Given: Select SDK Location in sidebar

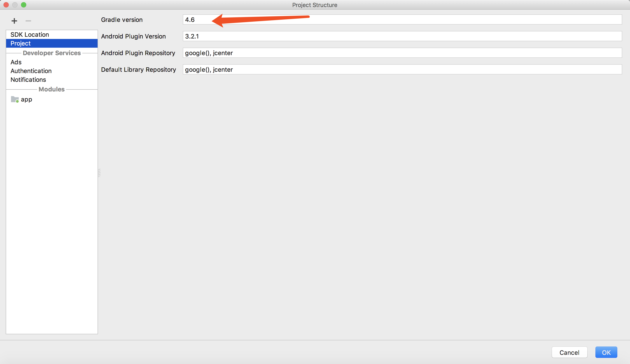Looking at the screenshot, I should coord(30,35).
